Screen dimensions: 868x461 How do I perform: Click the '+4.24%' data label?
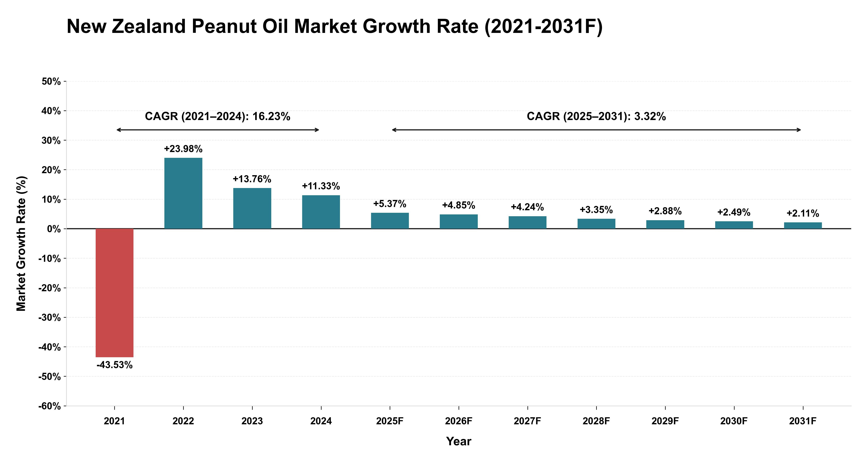[528, 207]
